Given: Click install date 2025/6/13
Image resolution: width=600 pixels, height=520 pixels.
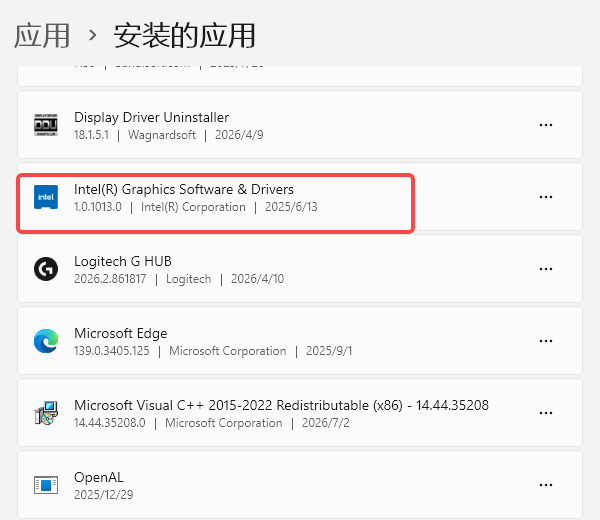Looking at the screenshot, I should click(291, 207).
